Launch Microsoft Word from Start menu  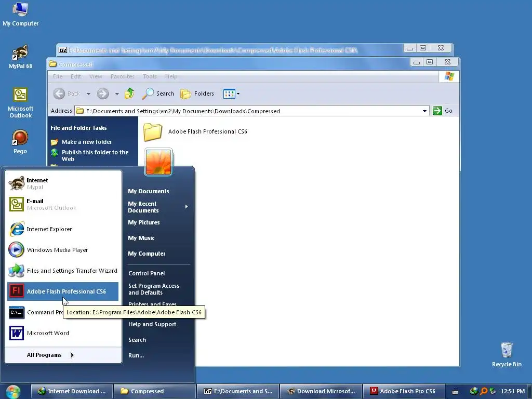[x=63, y=333]
